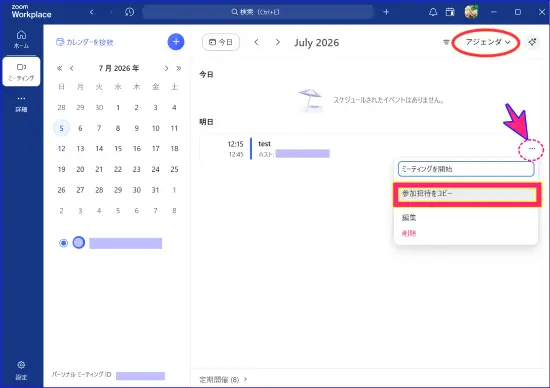Open the Agenda (アジェンダ) view dropdown
The width and height of the screenshot is (550, 388).
tap(487, 42)
